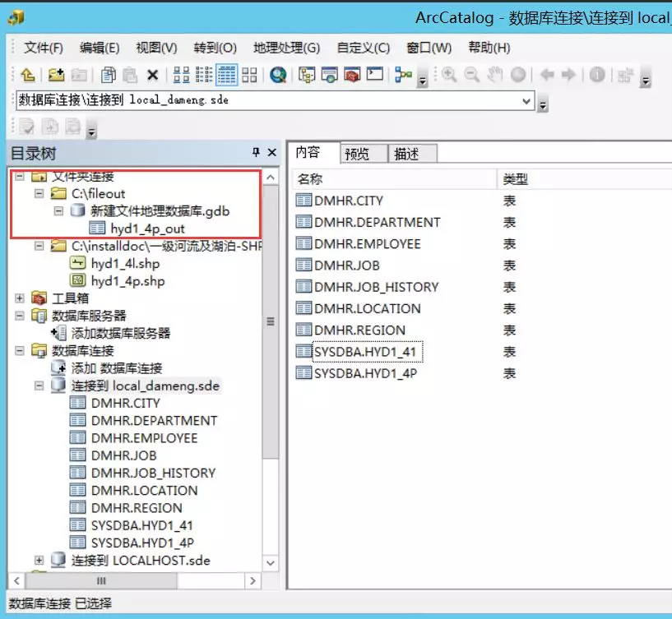Switch contents to List view
This screenshot has width=672, height=619.
[x=204, y=75]
